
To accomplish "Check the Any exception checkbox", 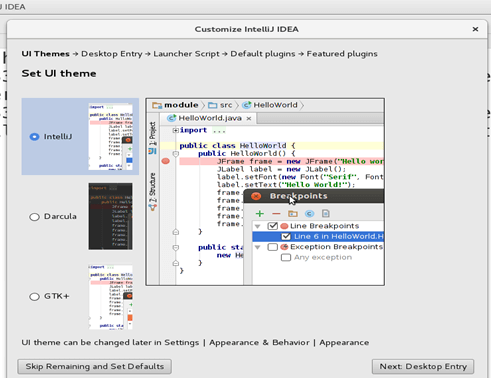I will tap(286, 257).
